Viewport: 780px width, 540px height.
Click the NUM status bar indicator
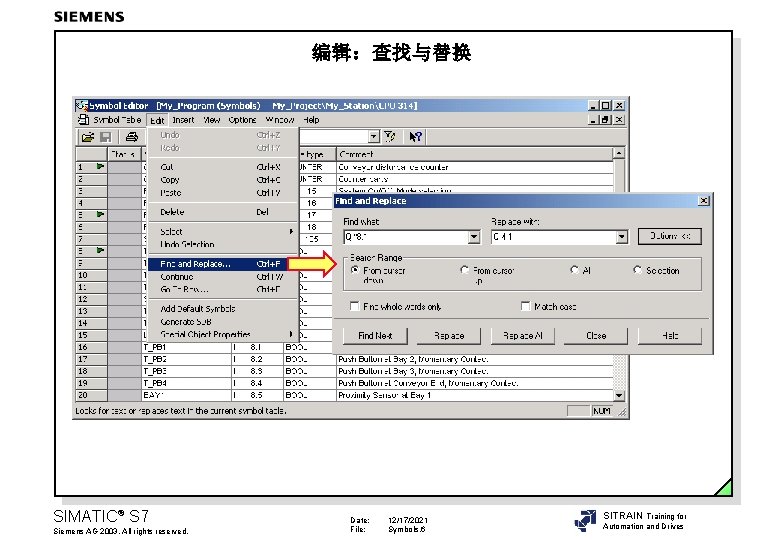coord(602,411)
